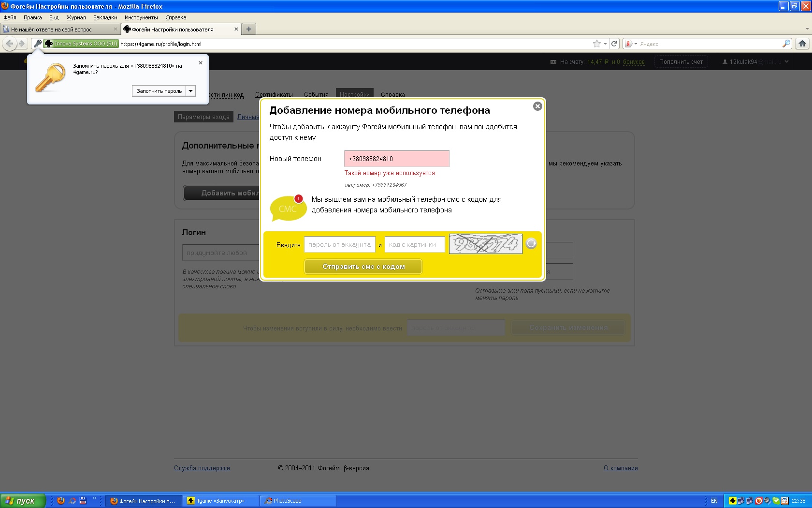
Task: Select the 'Параметры входа' settings tab
Action: pos(203,117)
